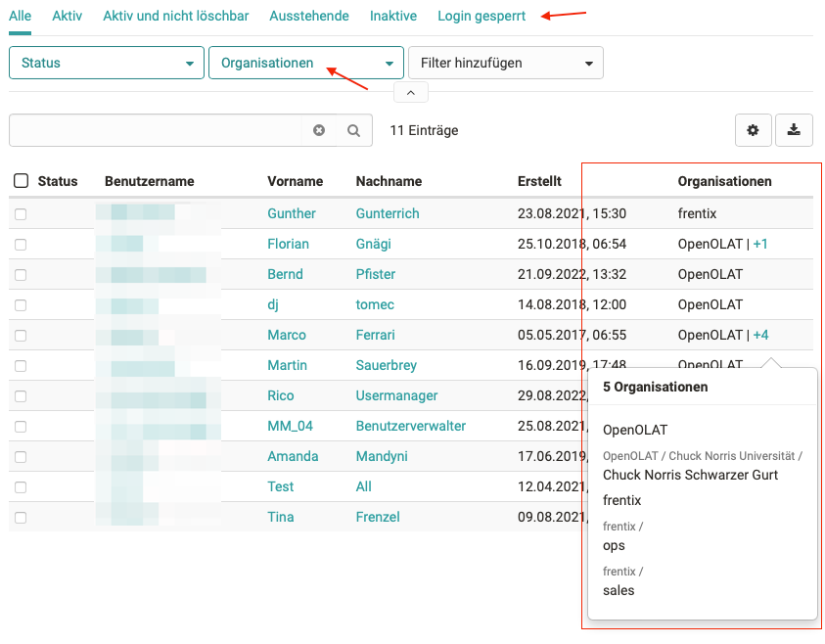Image resolution: width=825 pixels, height=644 pixels.
Task: Open the Status filter dropdown
Action: pos(106,62)
